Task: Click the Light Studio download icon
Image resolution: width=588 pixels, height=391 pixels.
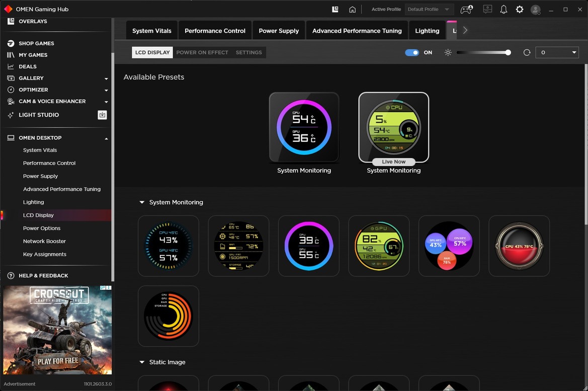Action: click(103, 115)
